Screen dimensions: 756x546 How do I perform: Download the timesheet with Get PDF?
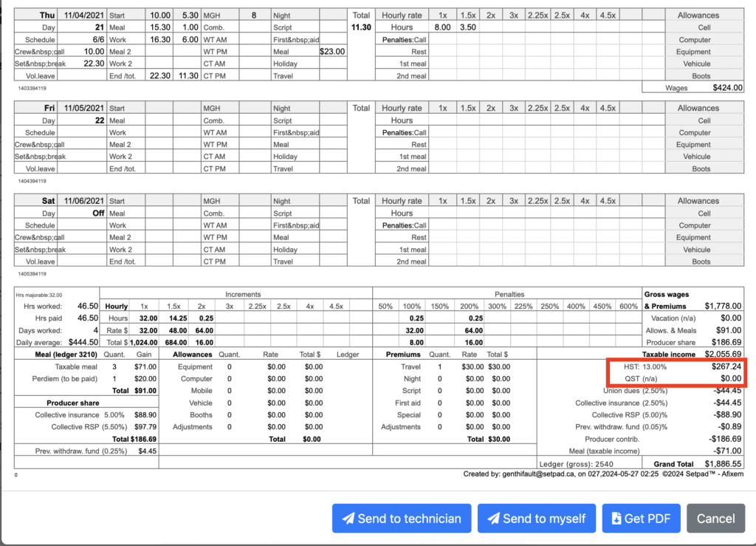coord(641,519)
